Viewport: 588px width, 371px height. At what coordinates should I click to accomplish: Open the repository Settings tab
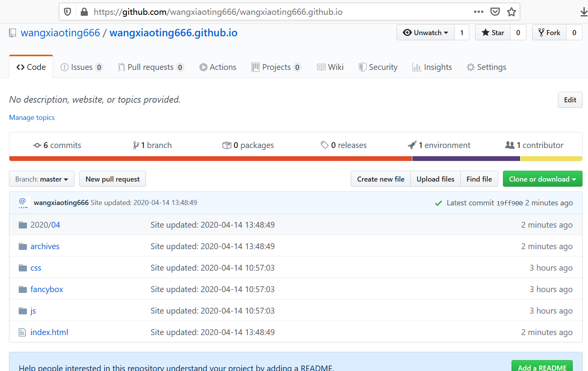(486, 67)
